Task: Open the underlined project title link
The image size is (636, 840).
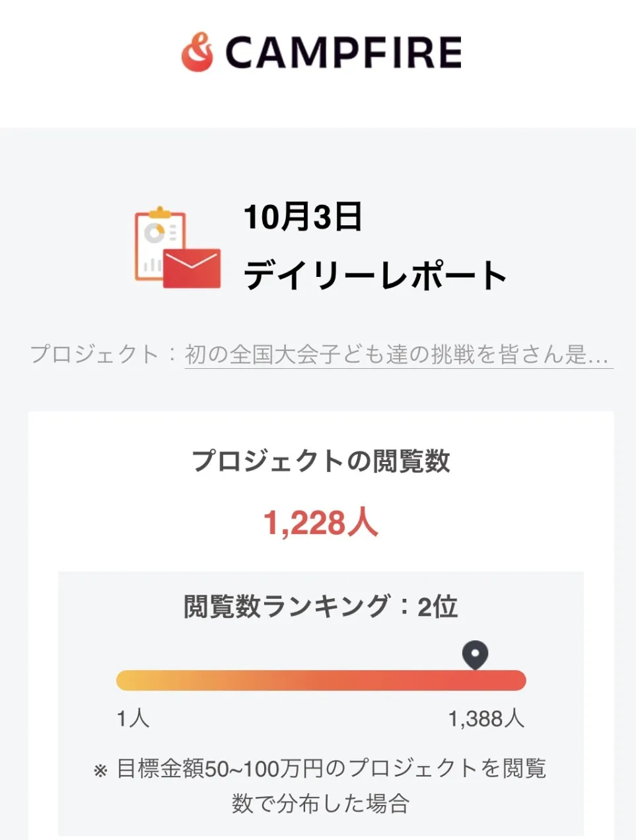Action: coord(398,354)
